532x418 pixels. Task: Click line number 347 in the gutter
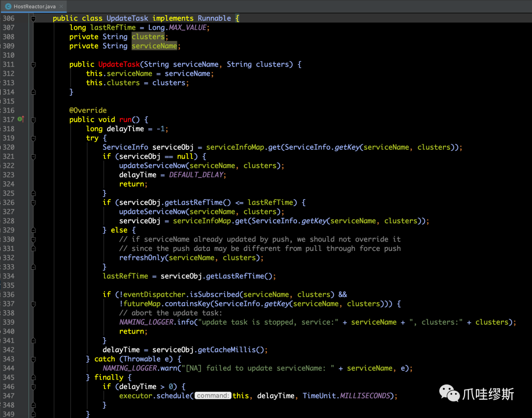click(8, 396)
